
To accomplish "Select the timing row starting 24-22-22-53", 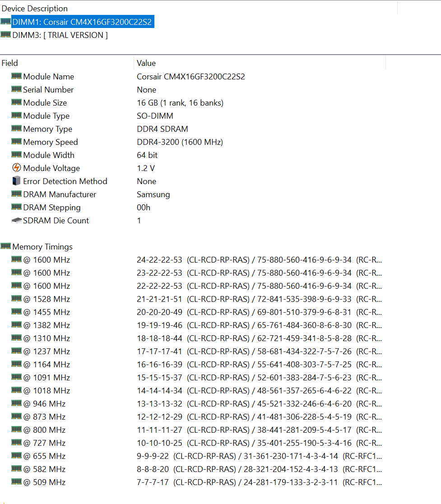I will pyautogui.click(x=259, y=260).
